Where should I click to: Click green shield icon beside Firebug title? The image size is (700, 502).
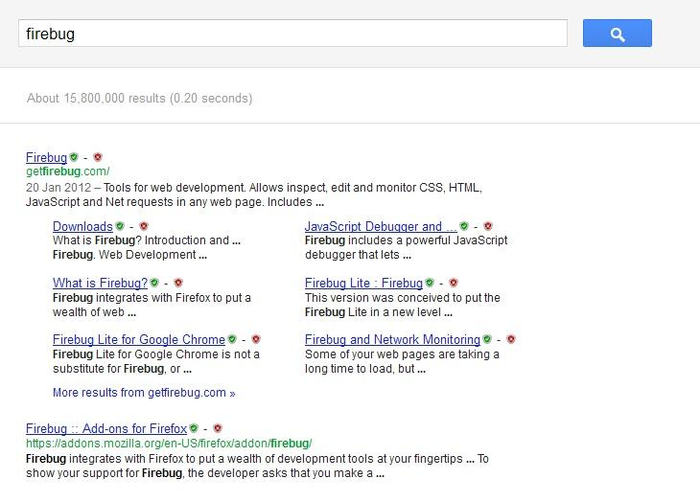pyautogui.click(x=74, y=157)
